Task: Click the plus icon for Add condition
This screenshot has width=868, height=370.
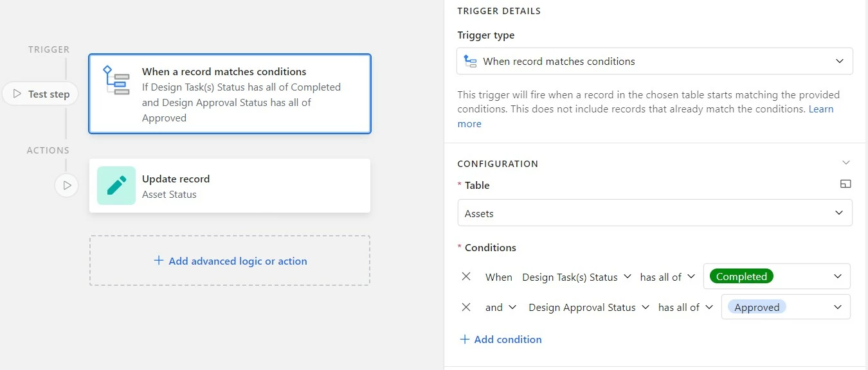Action: pos(465,339)
